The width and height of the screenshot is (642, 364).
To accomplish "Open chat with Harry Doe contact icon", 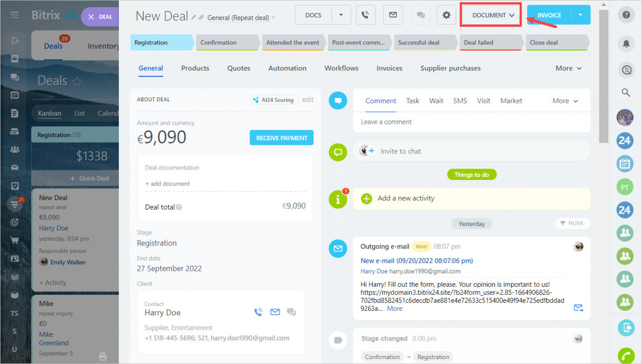I will pyautogui.click(x=291, y=312).
